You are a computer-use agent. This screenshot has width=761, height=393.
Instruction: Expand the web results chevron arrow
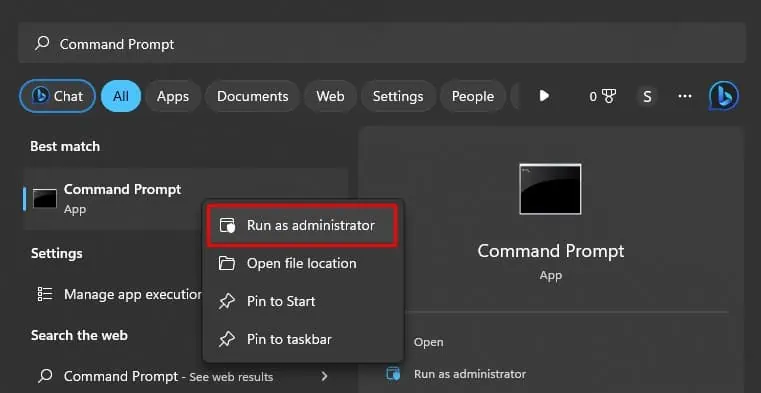[x=325, y=376]
